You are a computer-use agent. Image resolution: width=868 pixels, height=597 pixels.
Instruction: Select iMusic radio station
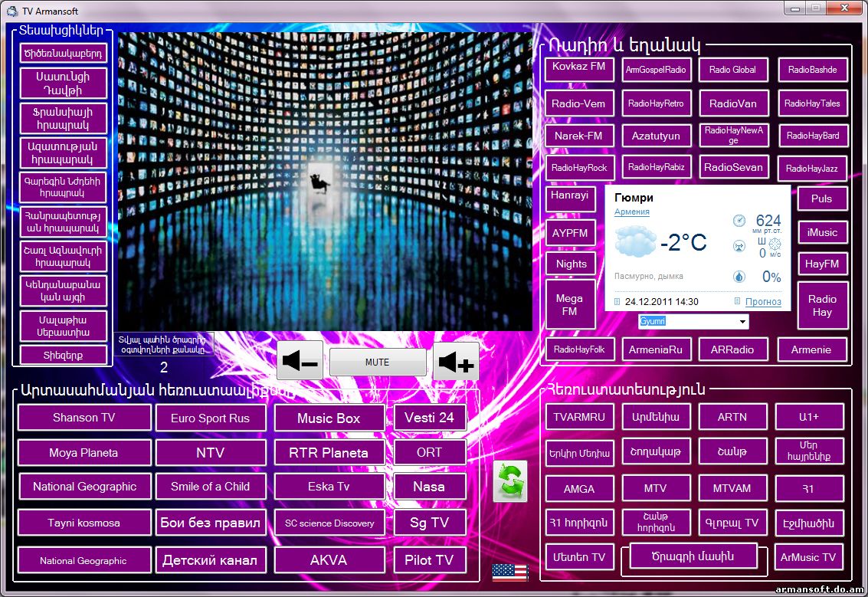tap(822, 232)
